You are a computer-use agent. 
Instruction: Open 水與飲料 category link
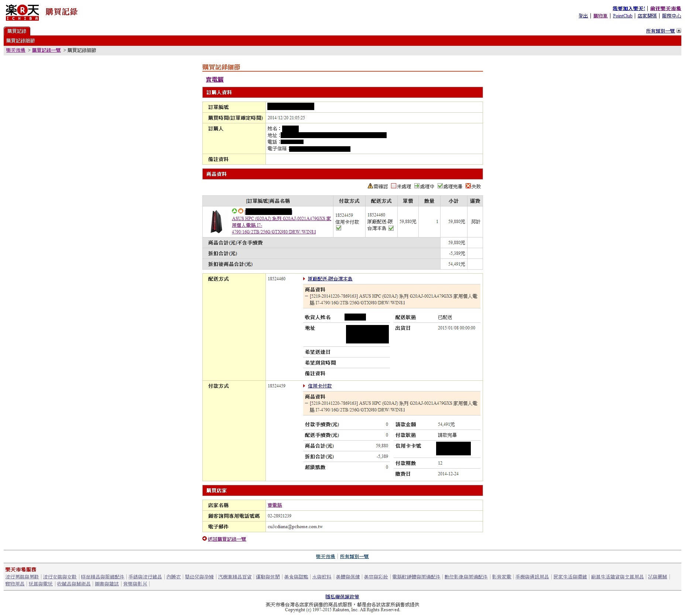tap(322, 577)
